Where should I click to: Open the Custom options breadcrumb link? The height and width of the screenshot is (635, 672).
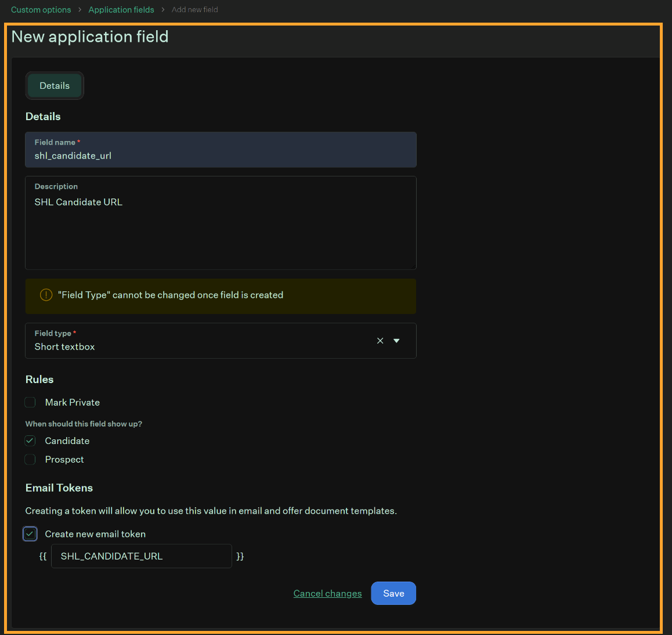pos(41,9)
